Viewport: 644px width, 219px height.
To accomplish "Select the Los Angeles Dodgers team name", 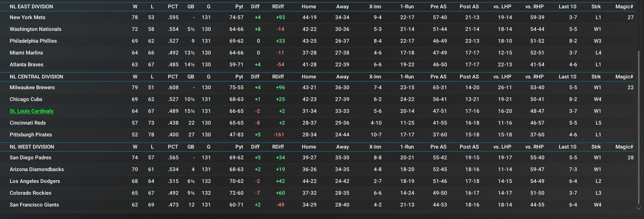I will (x=35, y=181).
